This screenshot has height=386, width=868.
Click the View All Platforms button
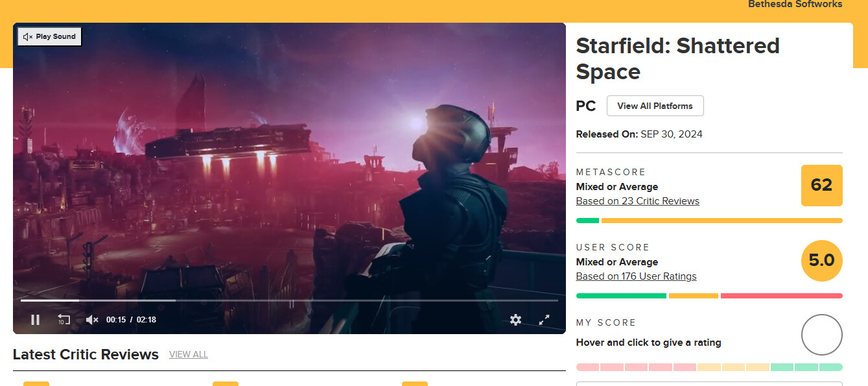point(655,106)
